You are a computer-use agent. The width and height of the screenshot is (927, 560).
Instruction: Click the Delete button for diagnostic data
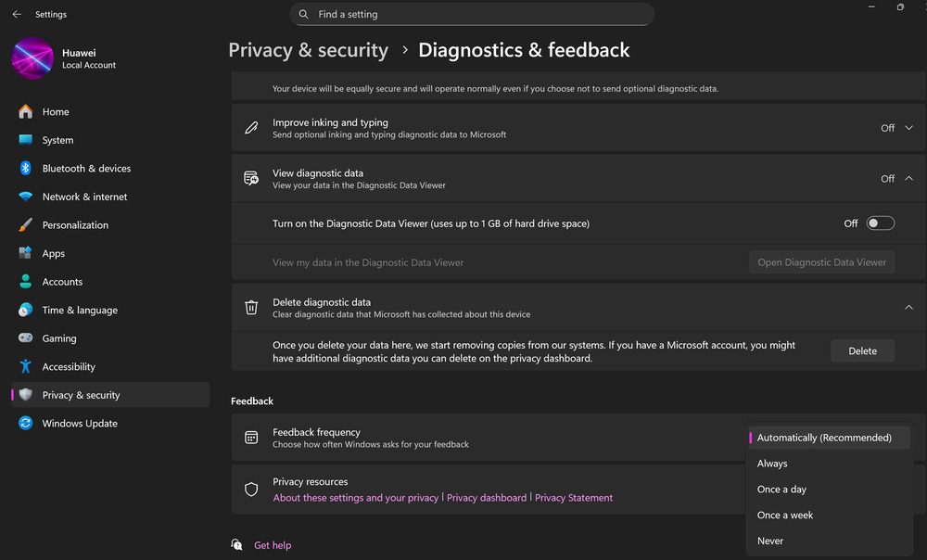(x=862, y=350)
